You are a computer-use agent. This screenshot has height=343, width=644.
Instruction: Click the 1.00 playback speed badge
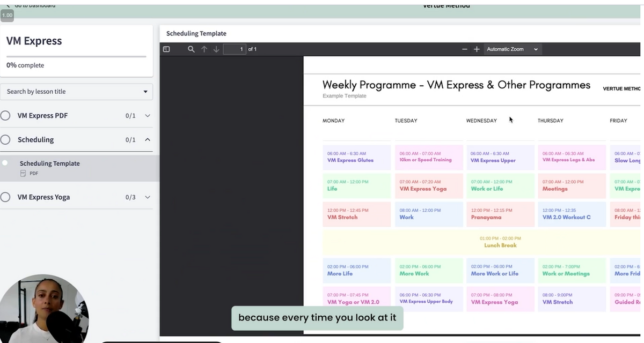point(7,15)
